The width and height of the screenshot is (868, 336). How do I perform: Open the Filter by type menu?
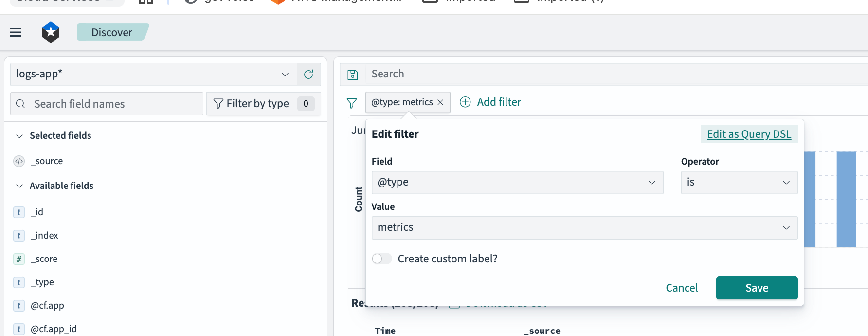(263, 104)
